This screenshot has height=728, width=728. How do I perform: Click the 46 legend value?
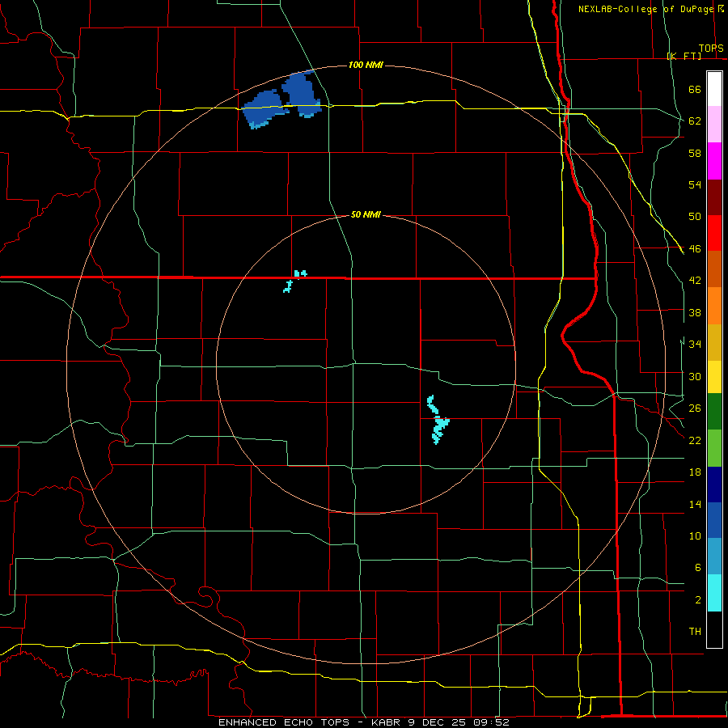(x=695, y=249)
